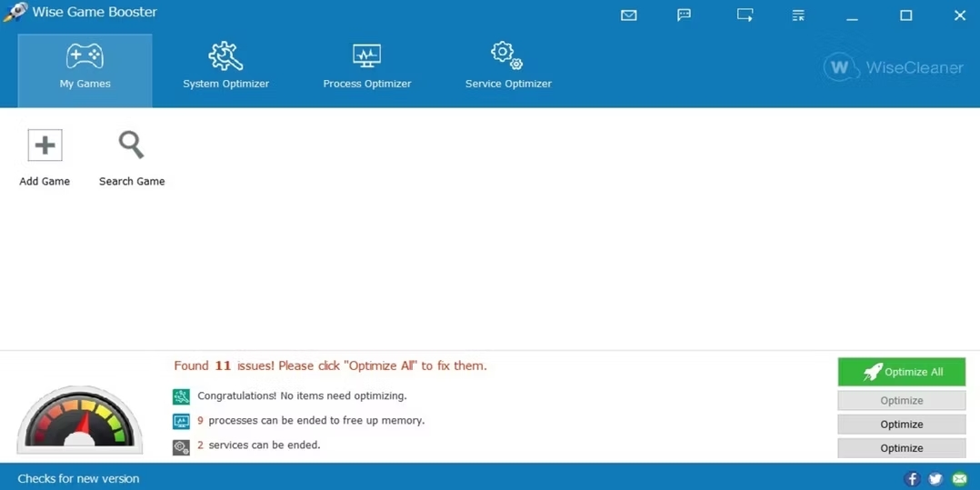980x490 pixels.
Task: Click the green email icon in the footer
Action: pos(958,479)
